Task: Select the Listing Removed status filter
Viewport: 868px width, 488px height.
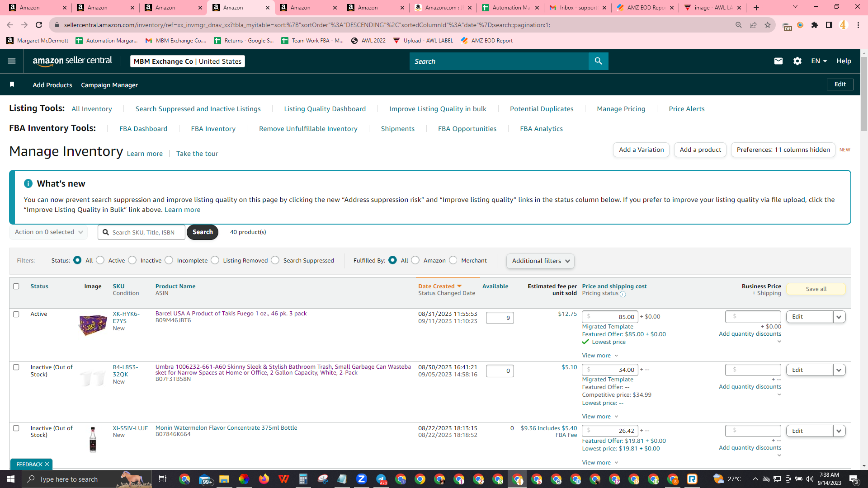Action: [215, 260]
